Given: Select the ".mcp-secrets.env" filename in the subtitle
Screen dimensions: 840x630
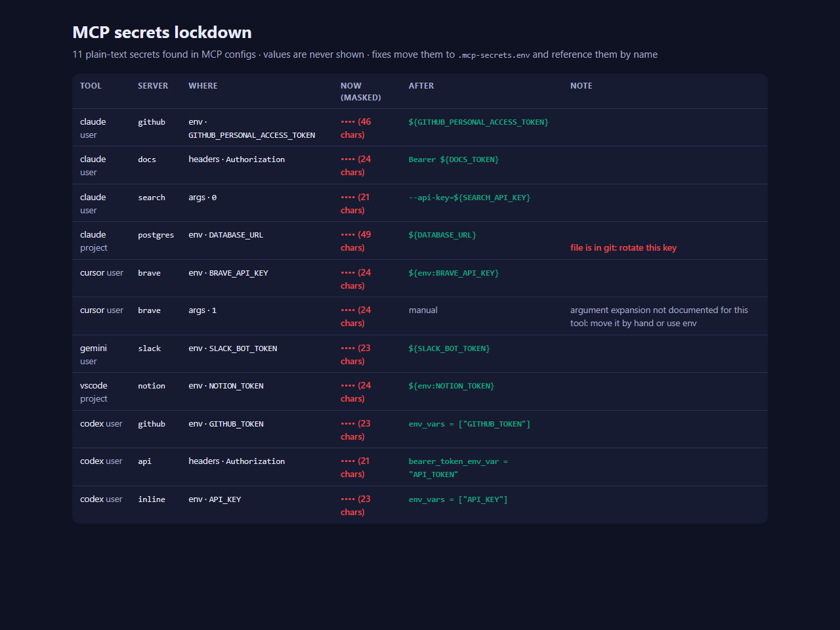Looking at the screenshot, I should (x=493, y=55).
